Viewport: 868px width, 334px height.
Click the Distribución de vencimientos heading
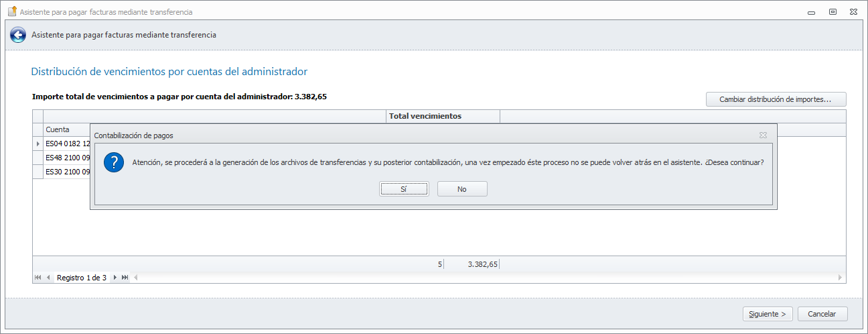[169, 71]
